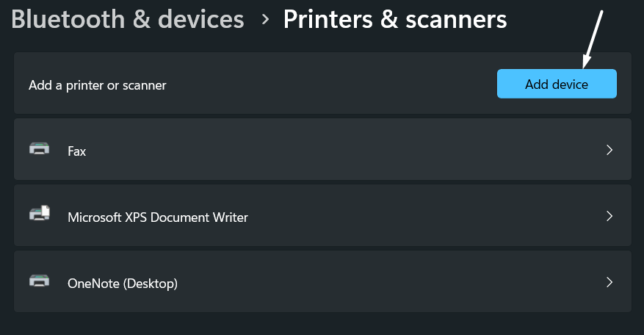
Task: Click the breadcrumb separator chevron
Action: tap(265, 20)
